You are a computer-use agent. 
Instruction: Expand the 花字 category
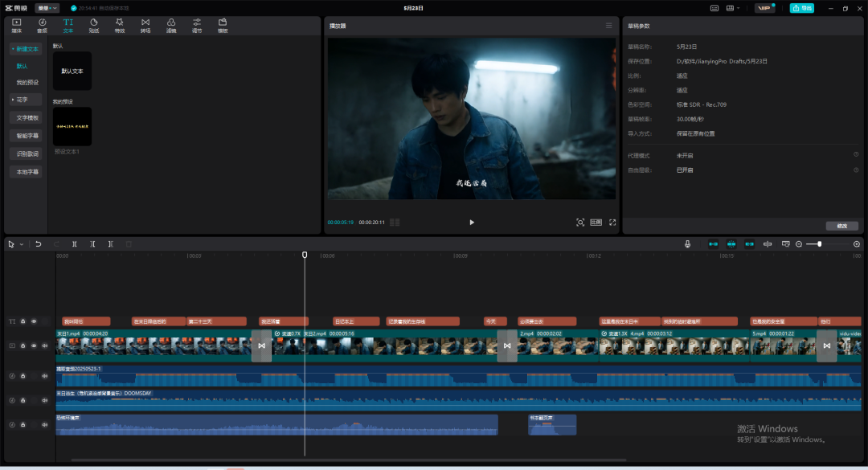(x=26, y=100)
